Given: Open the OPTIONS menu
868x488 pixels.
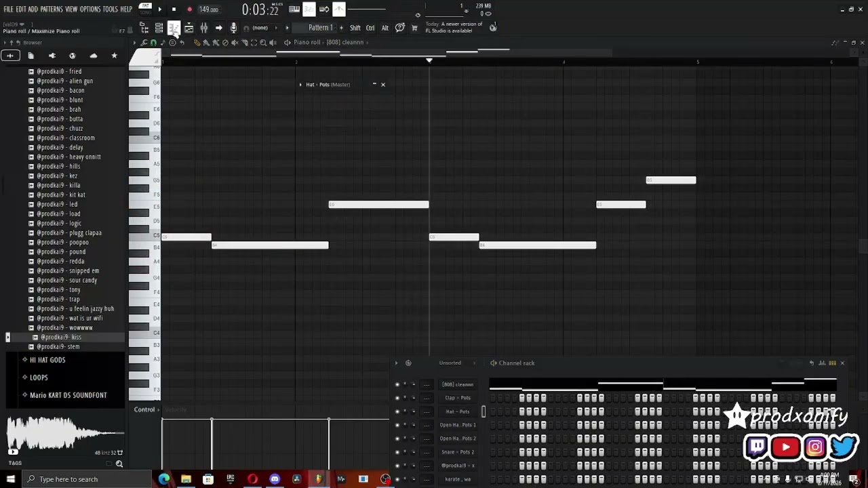Looking at the screenshot, I should click(90, 9).
